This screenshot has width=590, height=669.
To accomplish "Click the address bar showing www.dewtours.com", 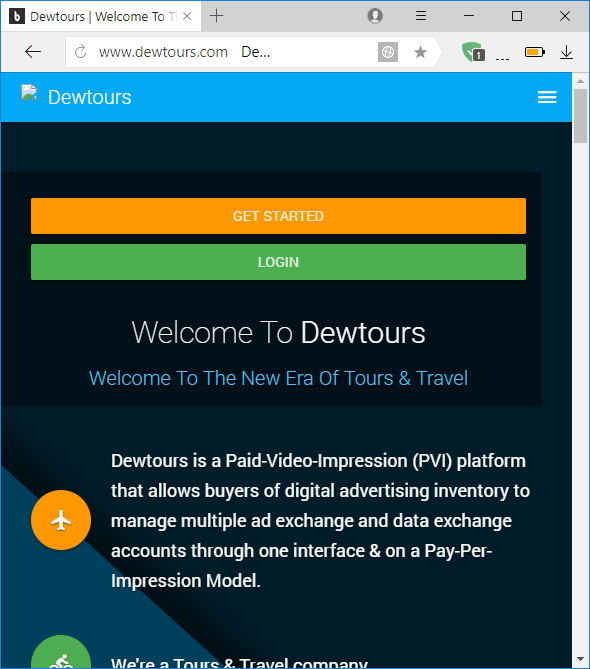I will (x=252, y=52).
